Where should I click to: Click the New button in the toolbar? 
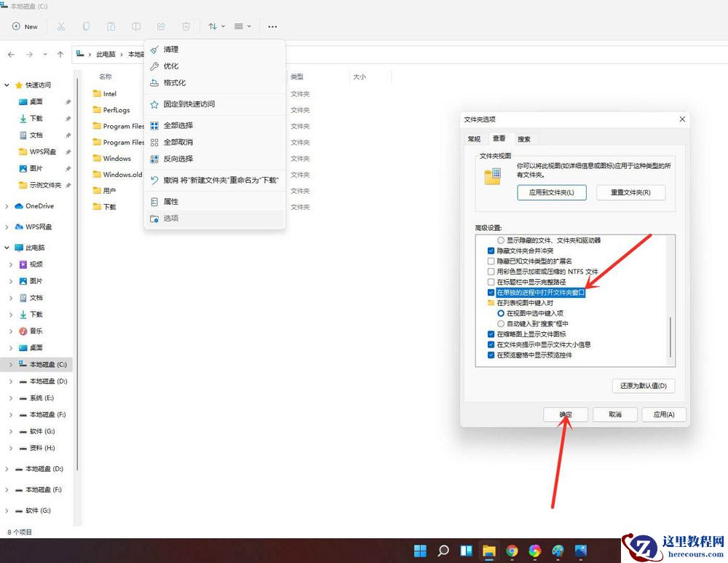25,26
